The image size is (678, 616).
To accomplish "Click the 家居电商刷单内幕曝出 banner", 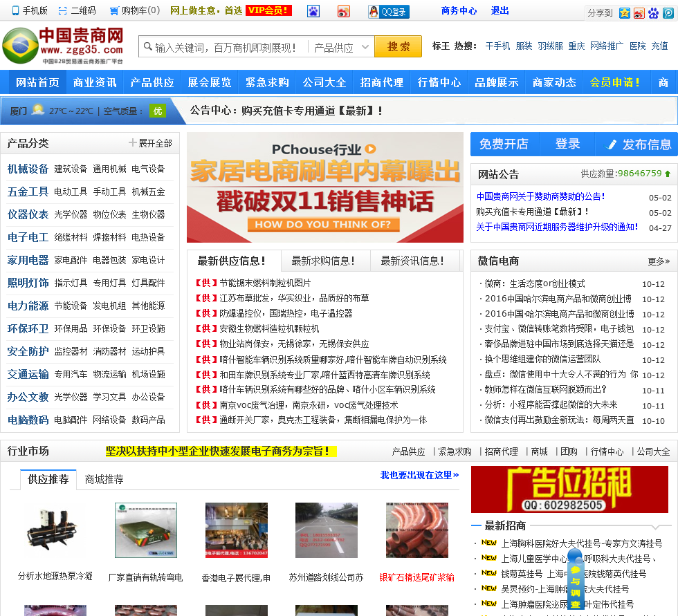I will click(x=324, y=187).
